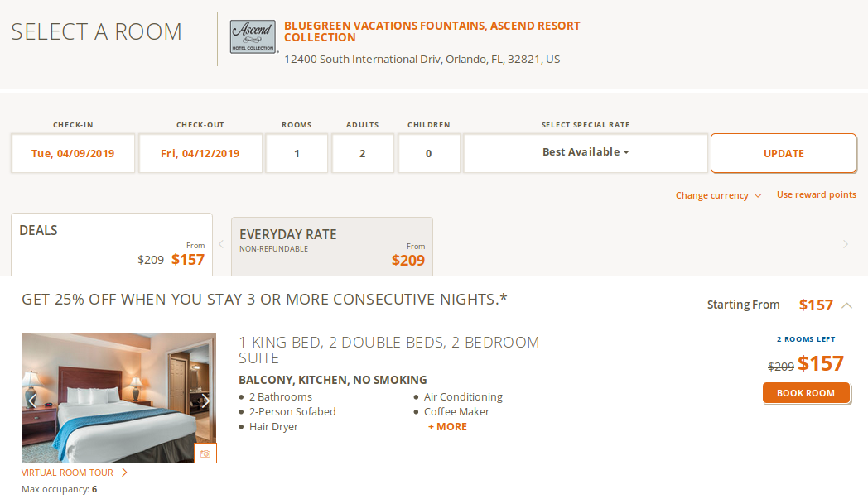This screenshot has width=868, height=499.
Task: Expand the Change currency dropdown
Action: tap(718, 195)
